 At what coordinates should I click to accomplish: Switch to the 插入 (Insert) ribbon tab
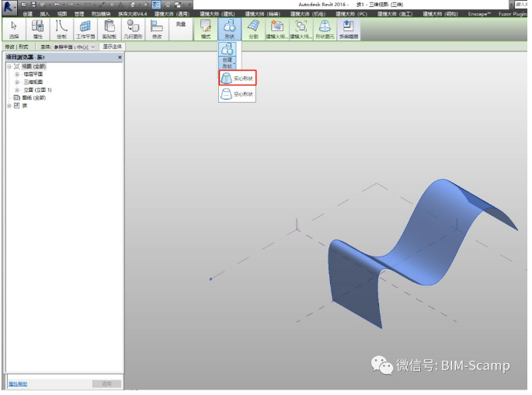click(44, 14)
